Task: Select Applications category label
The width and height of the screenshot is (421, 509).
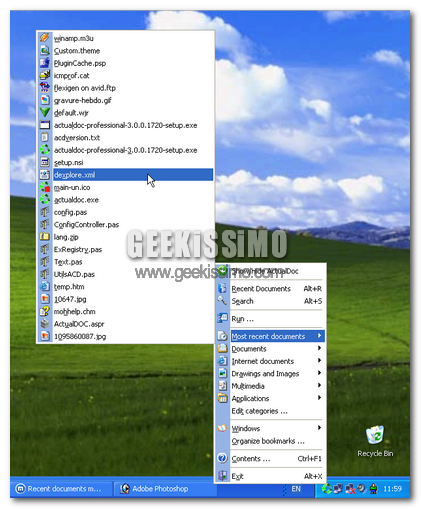Action: 250,398
